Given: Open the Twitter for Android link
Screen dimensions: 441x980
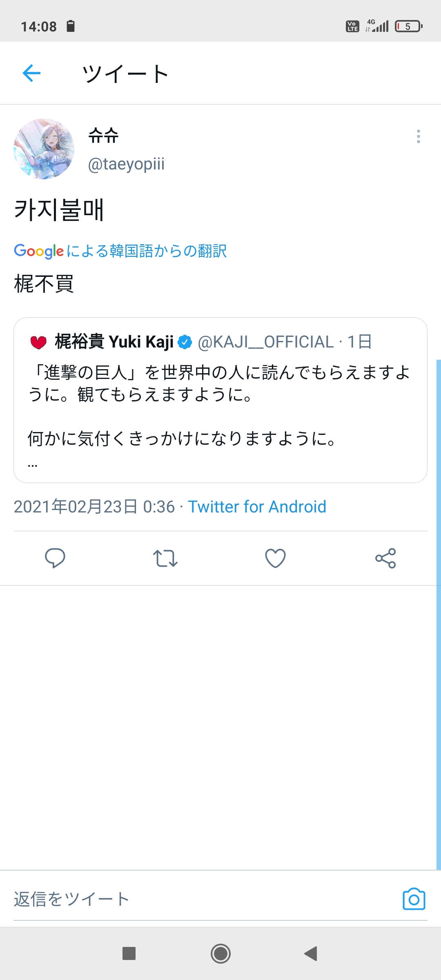Looking at the screenshot, I should click(x=257, y=507).
